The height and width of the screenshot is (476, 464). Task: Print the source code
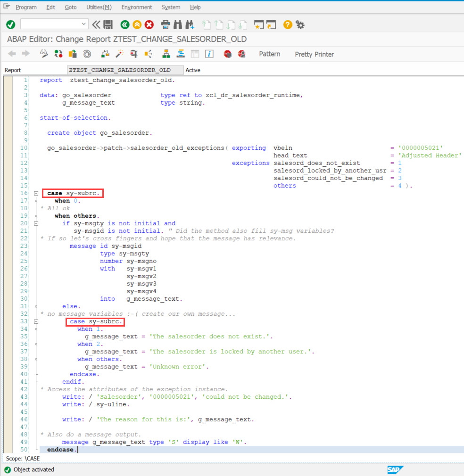(165, 25)
